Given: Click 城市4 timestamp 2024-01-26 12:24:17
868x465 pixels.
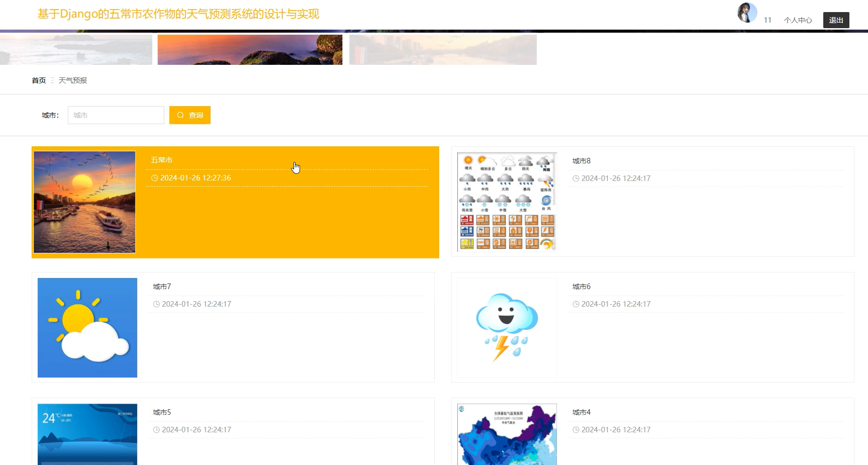Looking at the screenshot, I should (616, 430).
